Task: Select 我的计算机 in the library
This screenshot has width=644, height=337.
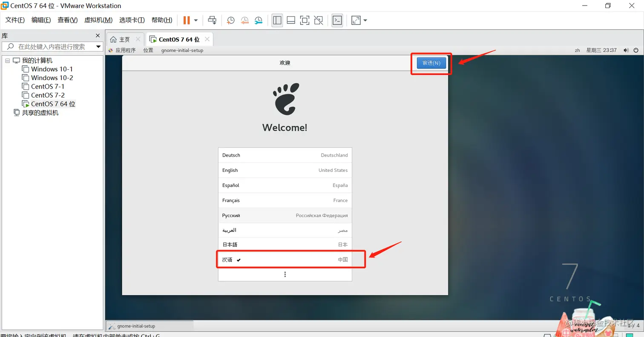Action: click(x=37, y=61)
